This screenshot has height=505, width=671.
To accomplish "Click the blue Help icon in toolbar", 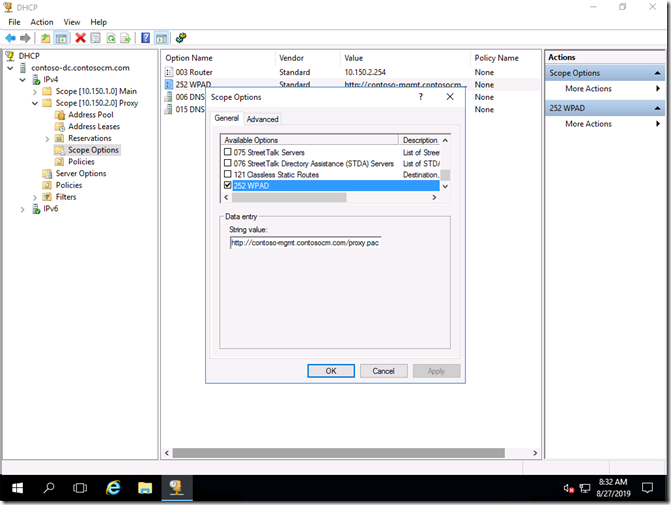I will pyautogui.click(x=145, y=38).
